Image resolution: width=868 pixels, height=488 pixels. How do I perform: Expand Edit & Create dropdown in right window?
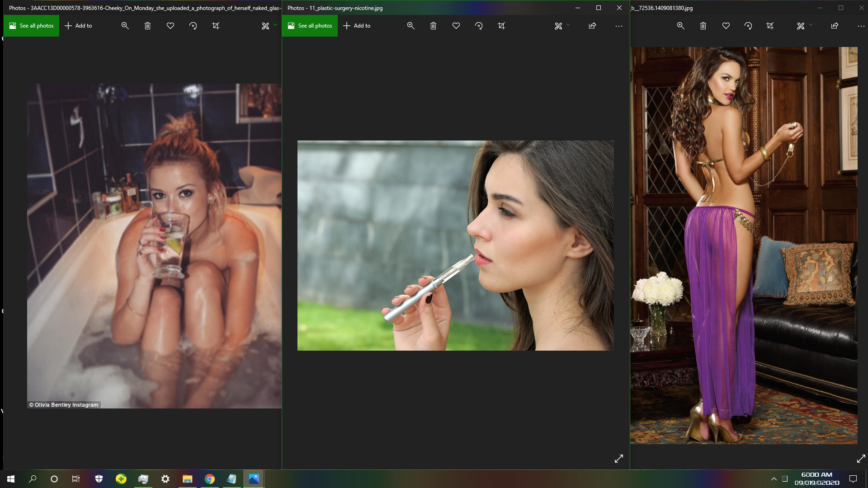[811, 25]
